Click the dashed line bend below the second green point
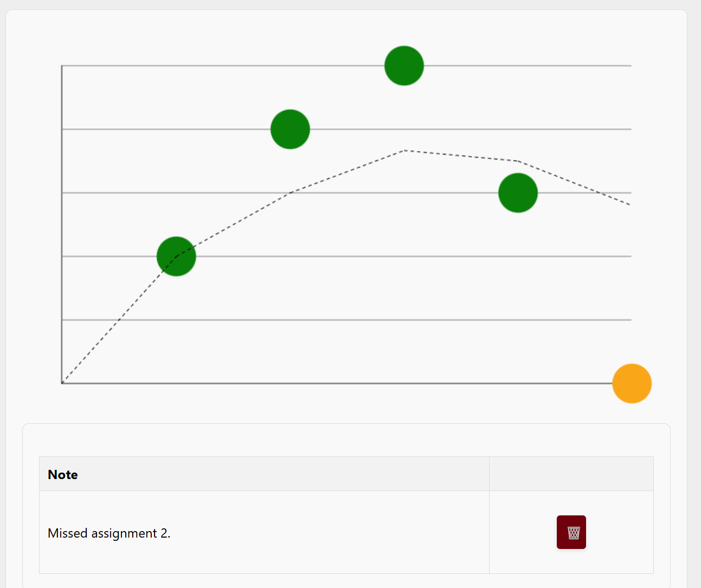The height and width of the screenshot is (588, 701). point(291,192)
